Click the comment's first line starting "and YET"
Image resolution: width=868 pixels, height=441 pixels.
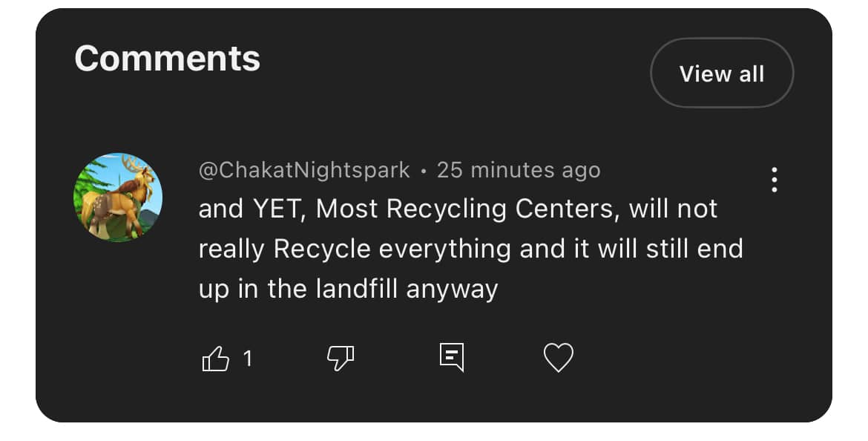[x=458, y=209]
